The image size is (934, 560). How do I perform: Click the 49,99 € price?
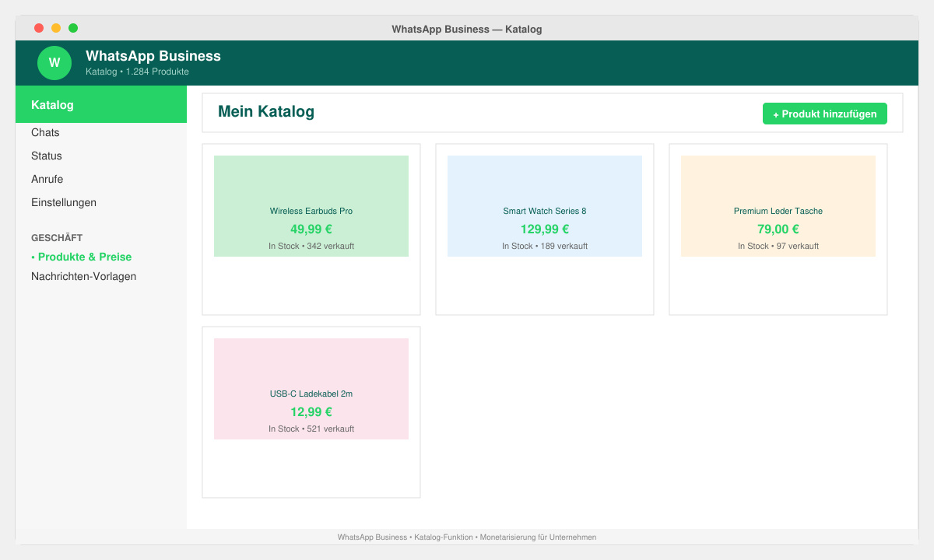[311, 229]
